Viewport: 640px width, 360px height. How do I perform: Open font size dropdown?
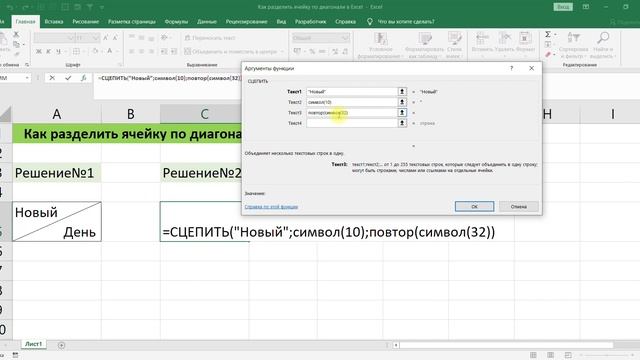point(96,38)
